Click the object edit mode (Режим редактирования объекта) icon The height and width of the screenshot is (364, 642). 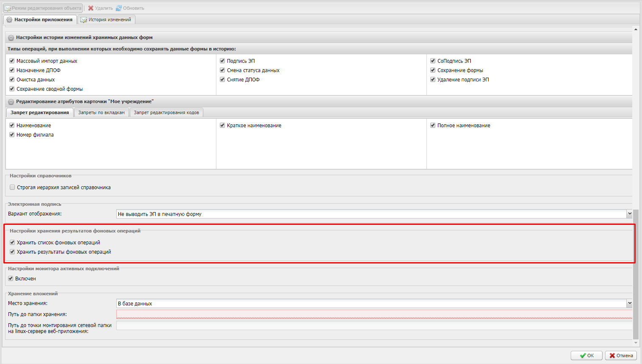click(x=8, y=8)
